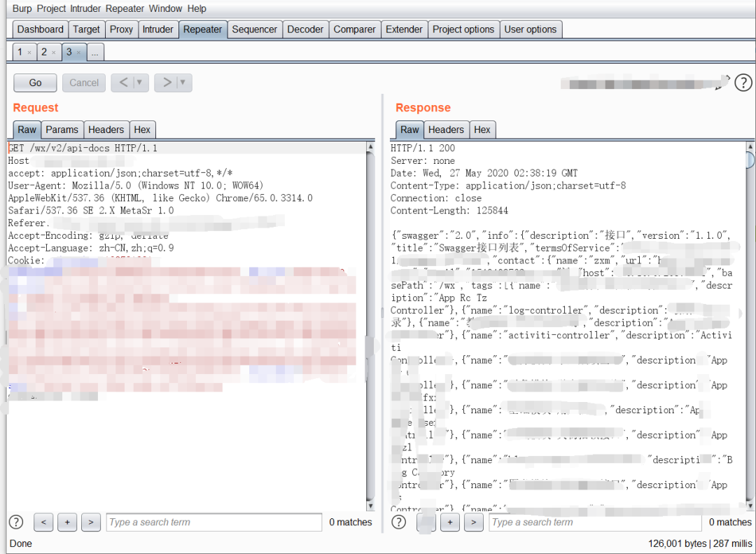Select Repeater request tab 1

point(20,52)
